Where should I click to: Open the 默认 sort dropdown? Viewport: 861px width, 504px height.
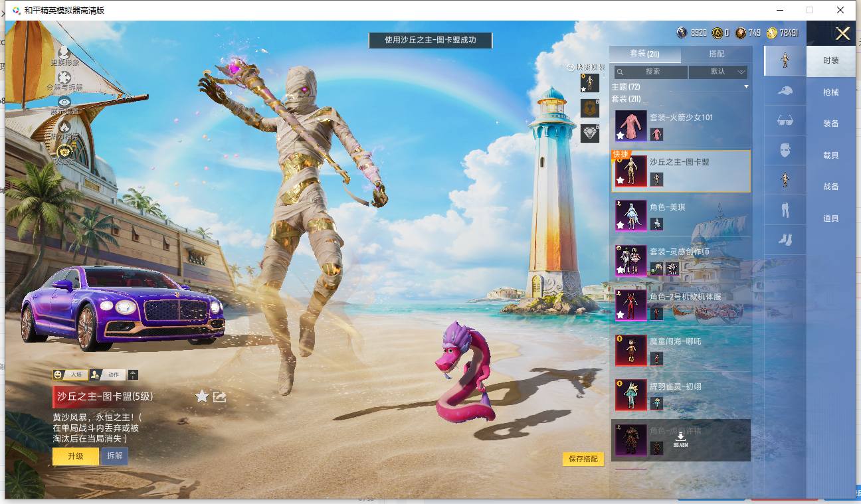click(x=718, y=72)
